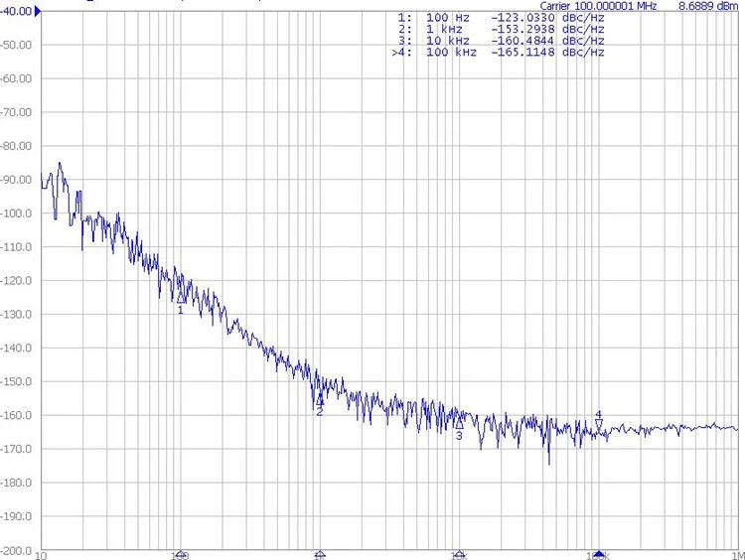Select marker 1 triangle on the trace
The image size is (745, 560).
click(x=181, y=298)
